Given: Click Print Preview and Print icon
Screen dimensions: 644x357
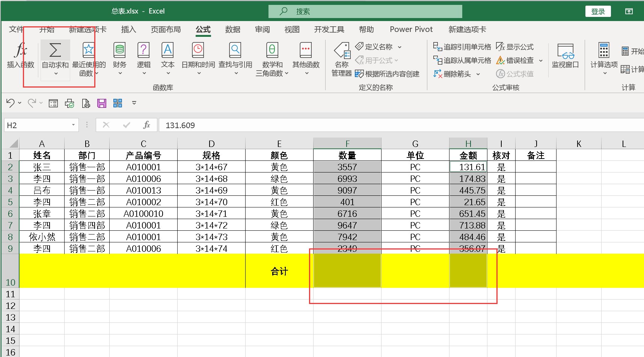Looking at the screenshot, I should [86, 103].
